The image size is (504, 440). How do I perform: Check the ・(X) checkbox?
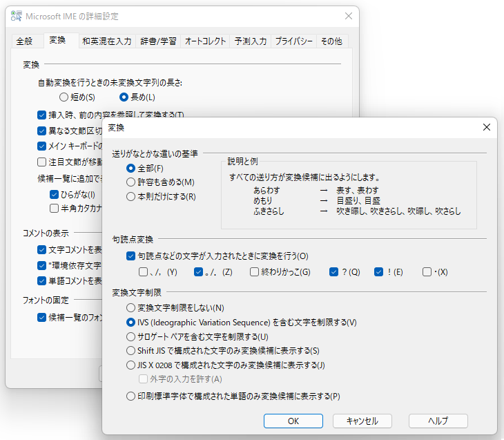point(427,272)
